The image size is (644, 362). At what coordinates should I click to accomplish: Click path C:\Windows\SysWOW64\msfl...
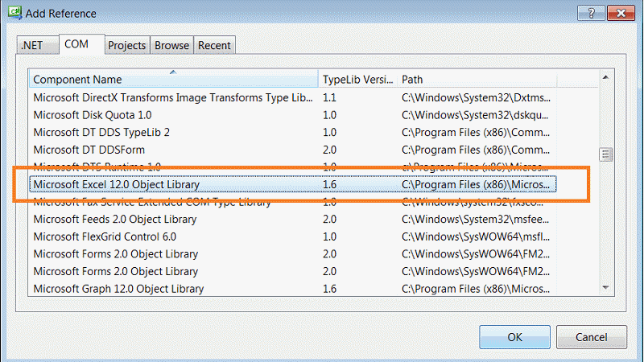point(475,237)
